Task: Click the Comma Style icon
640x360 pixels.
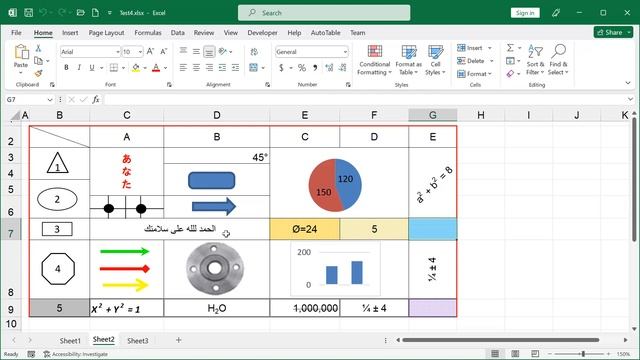Action: 315,68
